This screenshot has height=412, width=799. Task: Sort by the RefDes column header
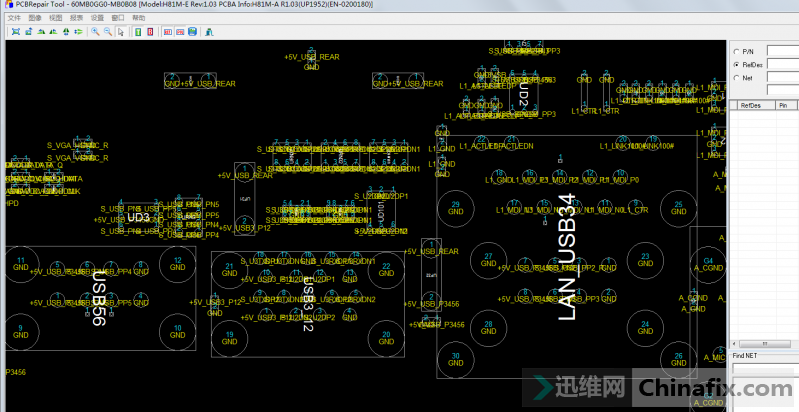(x=757, y=105)
